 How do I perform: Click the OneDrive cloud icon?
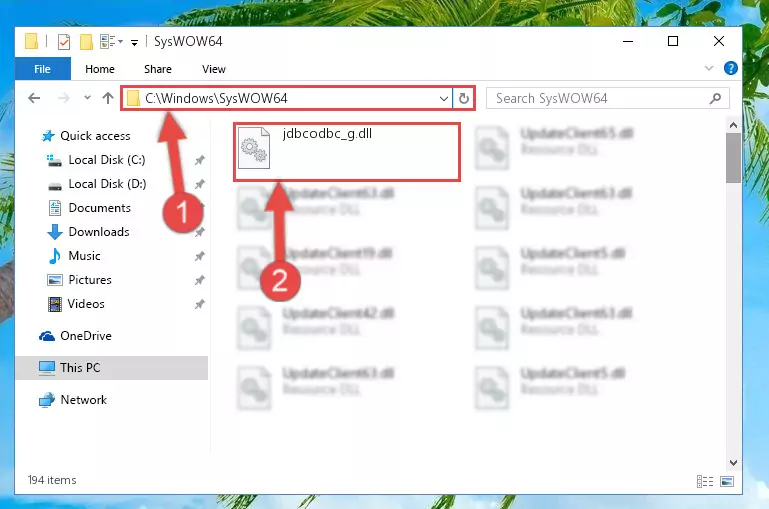47,336
